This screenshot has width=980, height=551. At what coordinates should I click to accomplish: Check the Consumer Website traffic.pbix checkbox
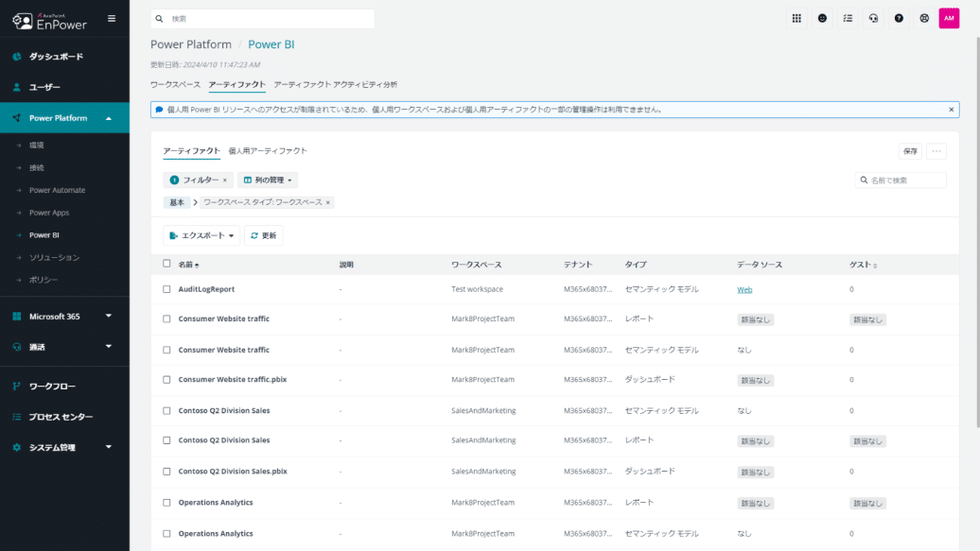166,380
